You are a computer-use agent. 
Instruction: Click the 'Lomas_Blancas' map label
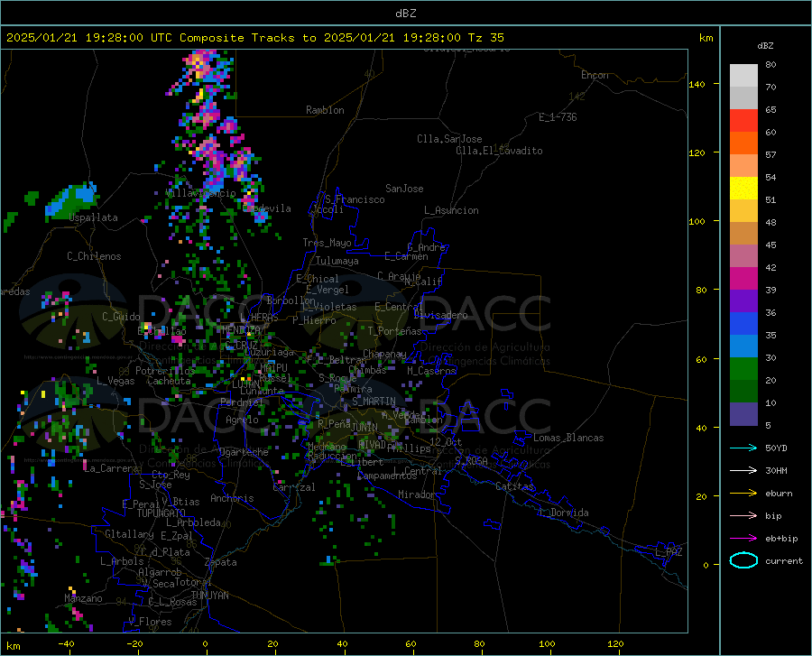click(x=568, y=438)
